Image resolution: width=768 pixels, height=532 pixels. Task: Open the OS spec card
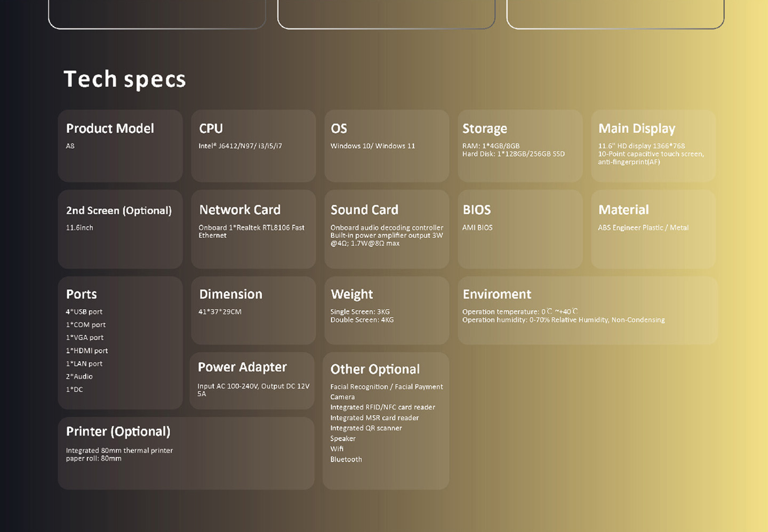[x=387, y=146]
